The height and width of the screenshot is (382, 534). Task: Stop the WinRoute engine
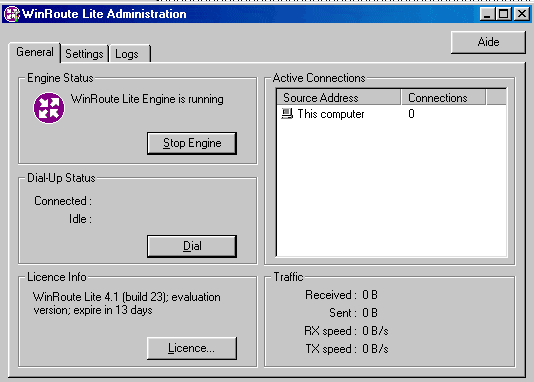tap(192, 143)
